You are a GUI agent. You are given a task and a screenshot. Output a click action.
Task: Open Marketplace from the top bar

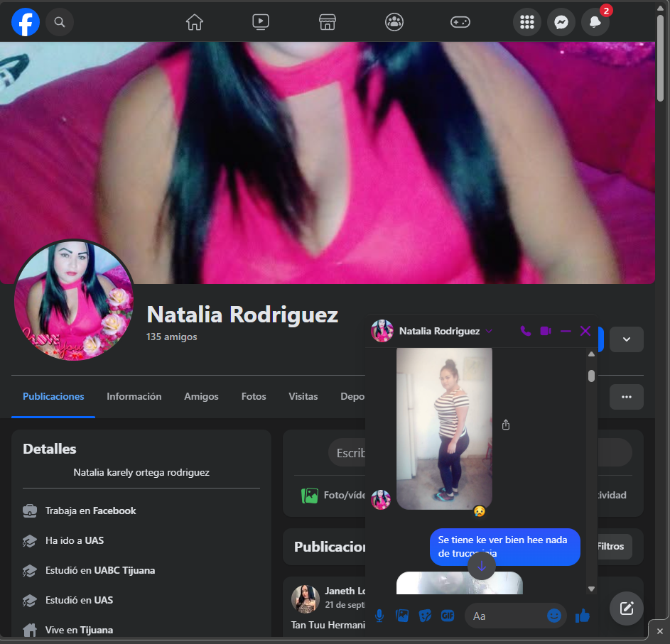pos(328,22)
